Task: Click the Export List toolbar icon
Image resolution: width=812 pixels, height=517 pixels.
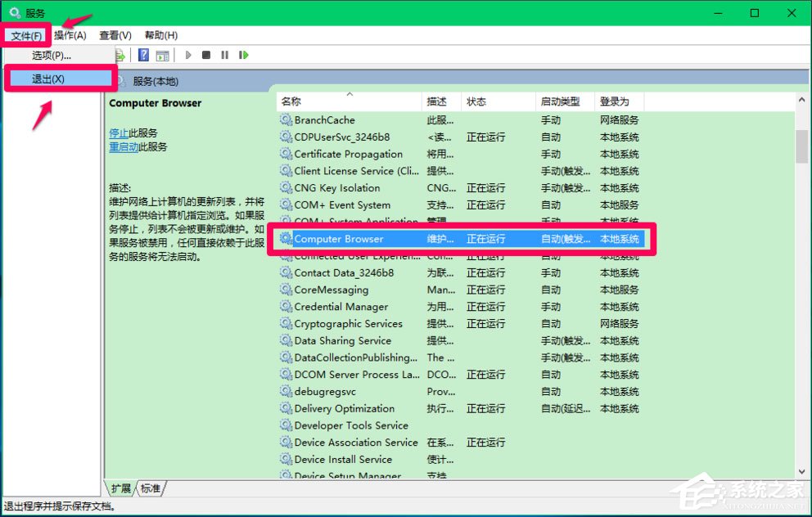Action: click(x=120, y=55)
